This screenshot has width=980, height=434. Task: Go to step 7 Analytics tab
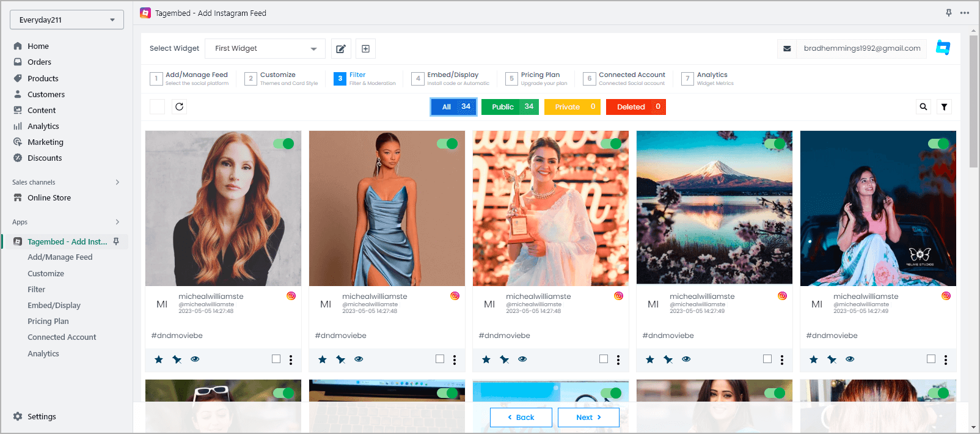(708, 79)
